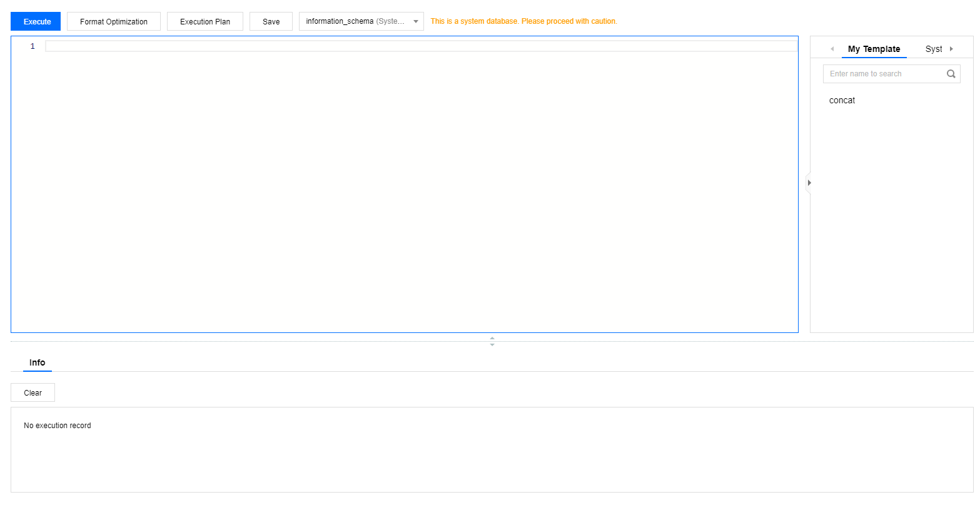Click the system database caution warning text

click(x=523, y=21)
